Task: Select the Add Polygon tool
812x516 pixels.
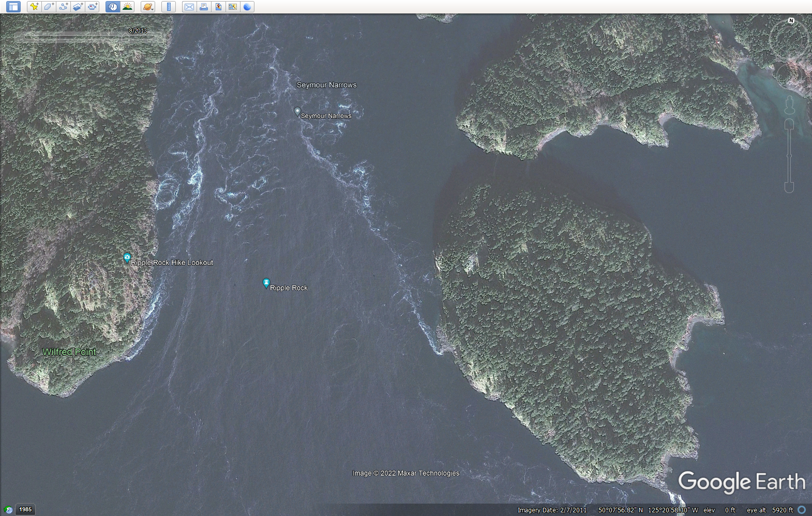Action: 49,7
